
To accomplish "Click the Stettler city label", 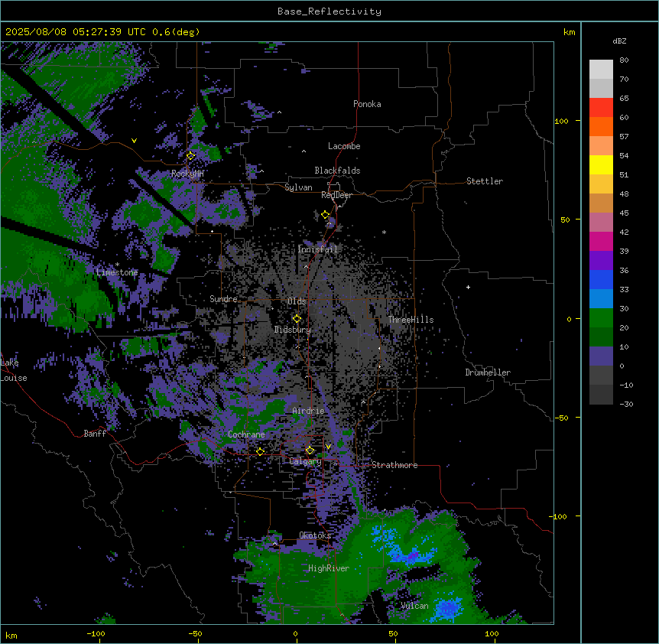I will (x=485, y=181).
